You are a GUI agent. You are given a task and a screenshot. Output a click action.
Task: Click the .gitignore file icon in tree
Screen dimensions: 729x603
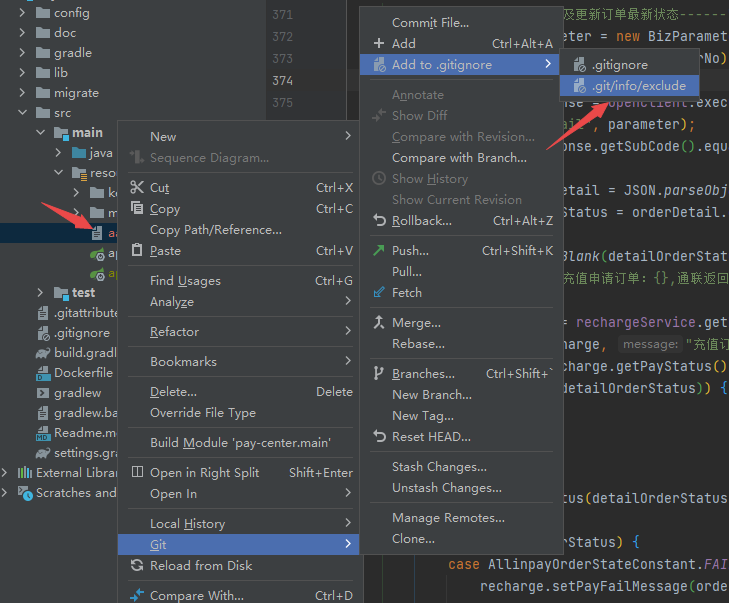click(x=43, y=333)
